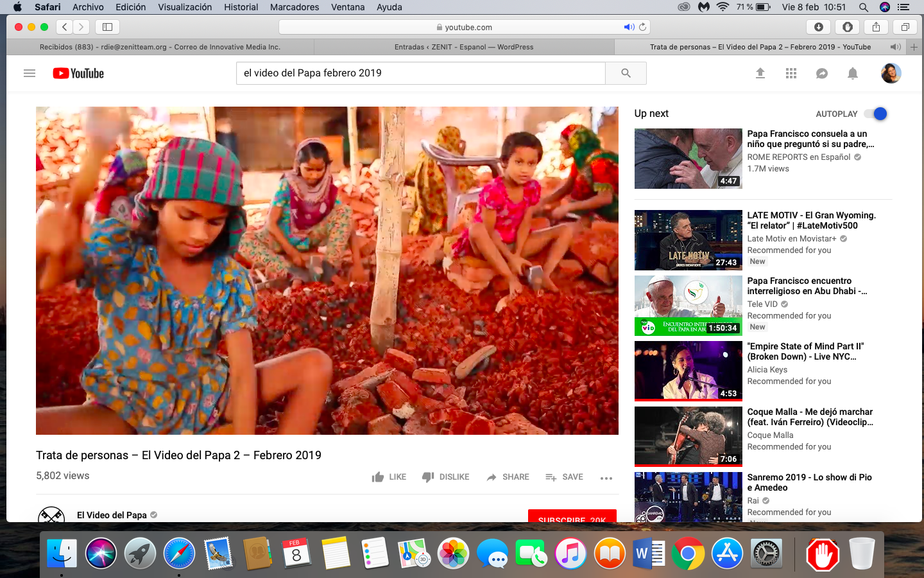Open the YouTube apps grid icon

[791, 73]
